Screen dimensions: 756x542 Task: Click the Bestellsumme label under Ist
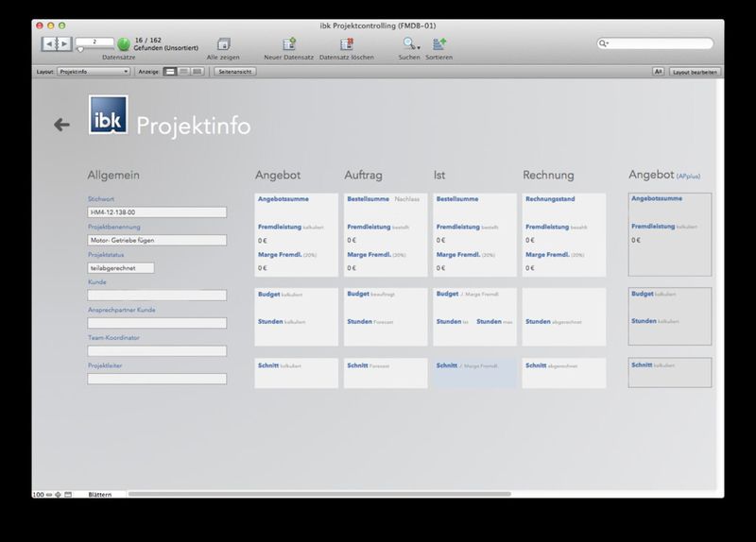(x=457, y=199)
